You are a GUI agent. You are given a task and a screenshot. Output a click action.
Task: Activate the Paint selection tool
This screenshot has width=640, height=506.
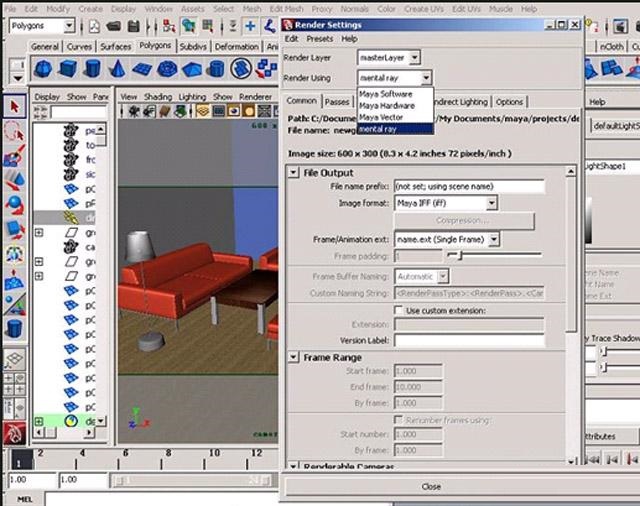tap(15, 156)
